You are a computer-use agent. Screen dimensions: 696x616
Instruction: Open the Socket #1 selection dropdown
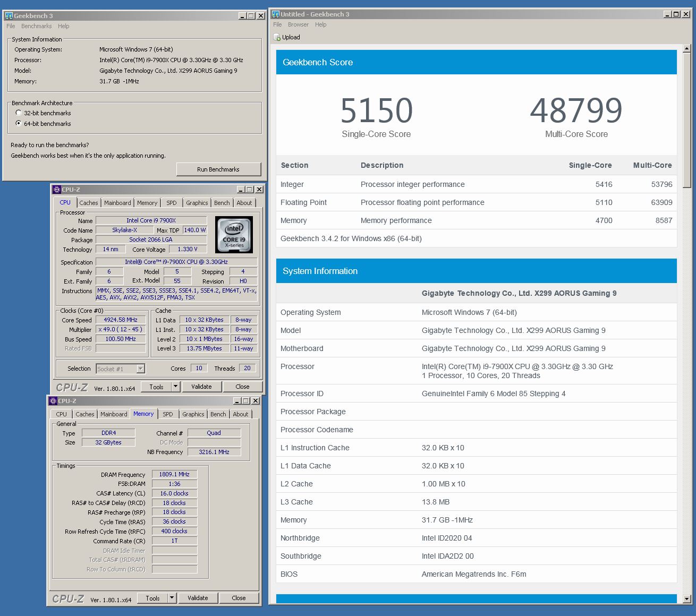[x=140, y=369]
